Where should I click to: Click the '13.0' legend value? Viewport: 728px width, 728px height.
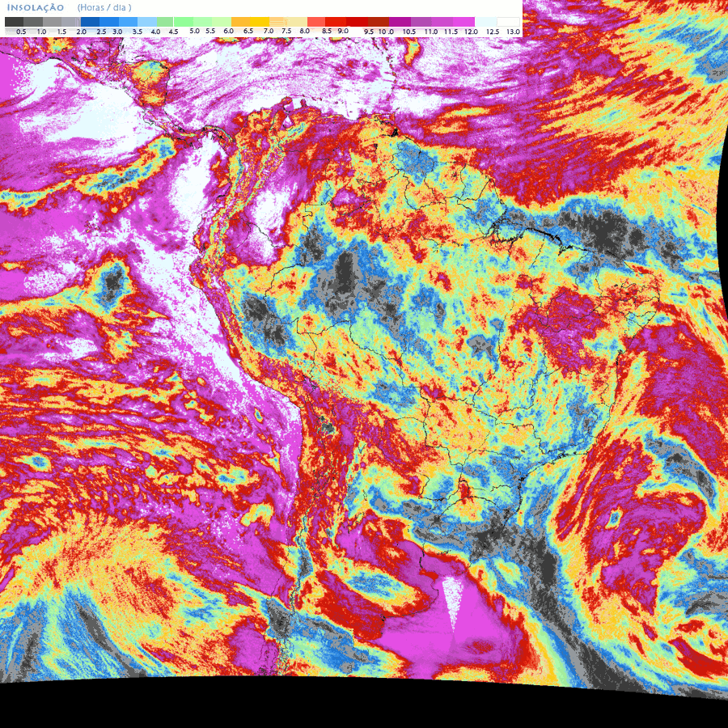tap(513, 32)
